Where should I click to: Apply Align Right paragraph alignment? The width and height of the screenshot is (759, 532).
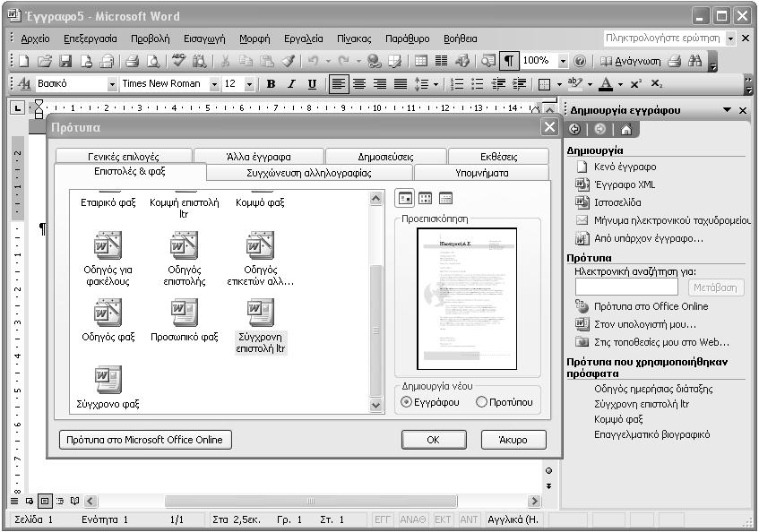[x=380, y=84]
